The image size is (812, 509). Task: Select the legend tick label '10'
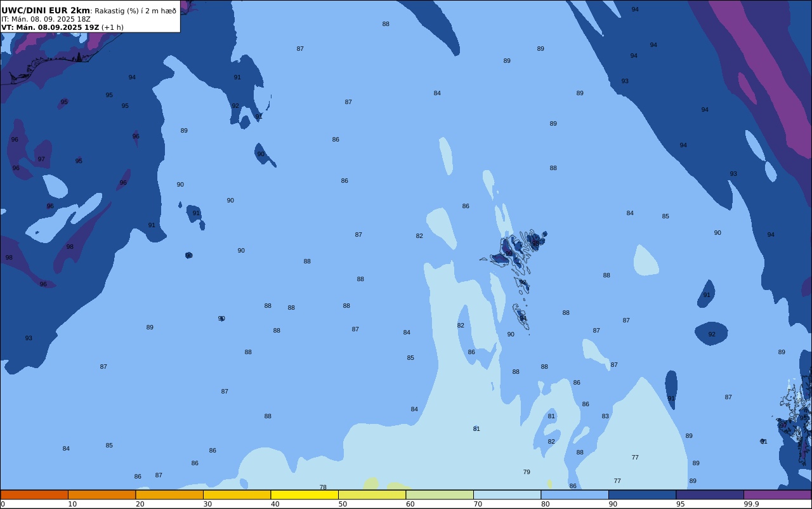coord(72,505)
